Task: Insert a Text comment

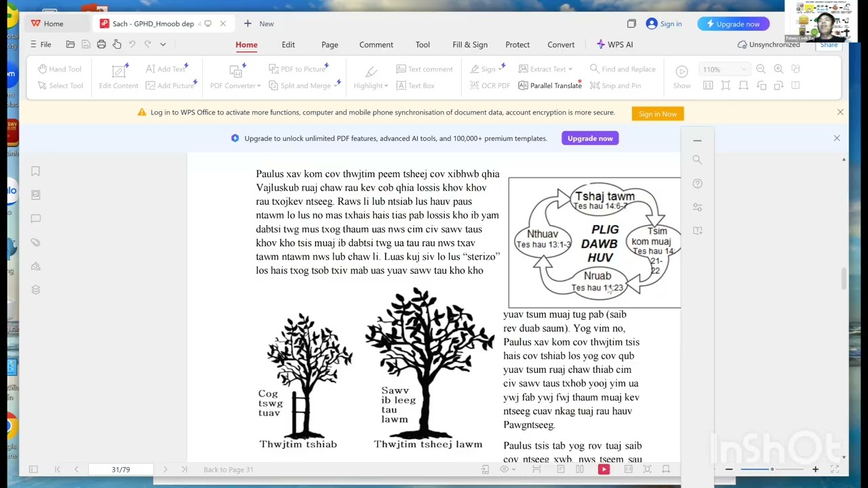Action: 424,69
